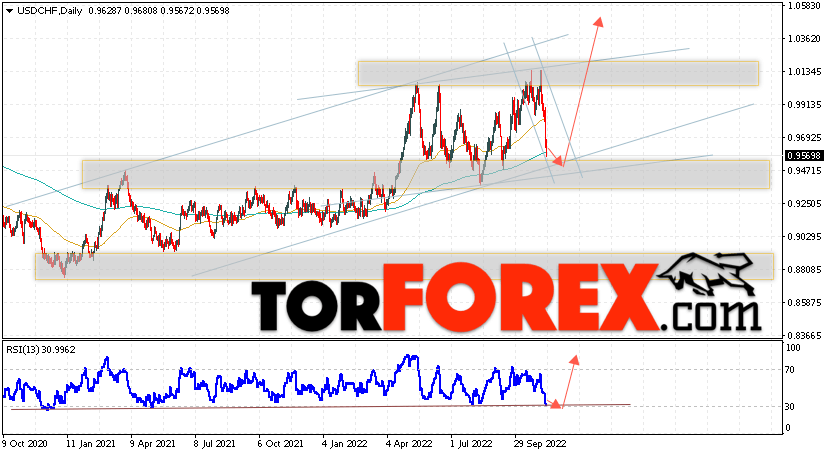
Task: Click price axis value 0.92505
Action: click(804, 204)
